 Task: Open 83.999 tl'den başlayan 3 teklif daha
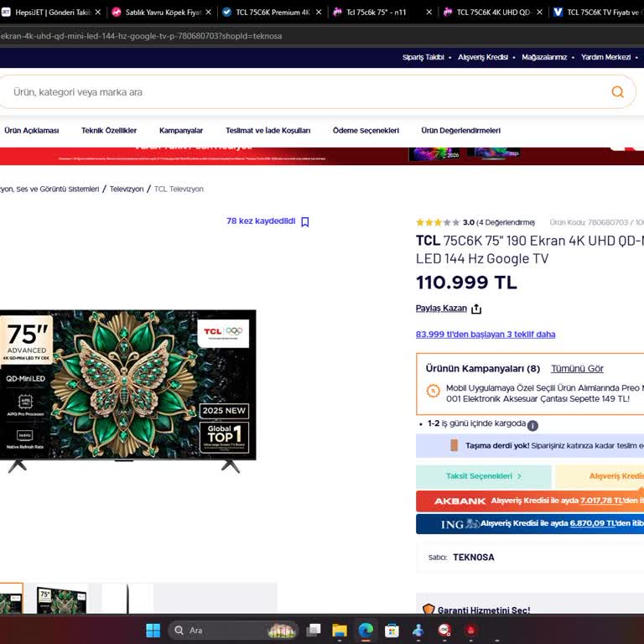[486, 335]
